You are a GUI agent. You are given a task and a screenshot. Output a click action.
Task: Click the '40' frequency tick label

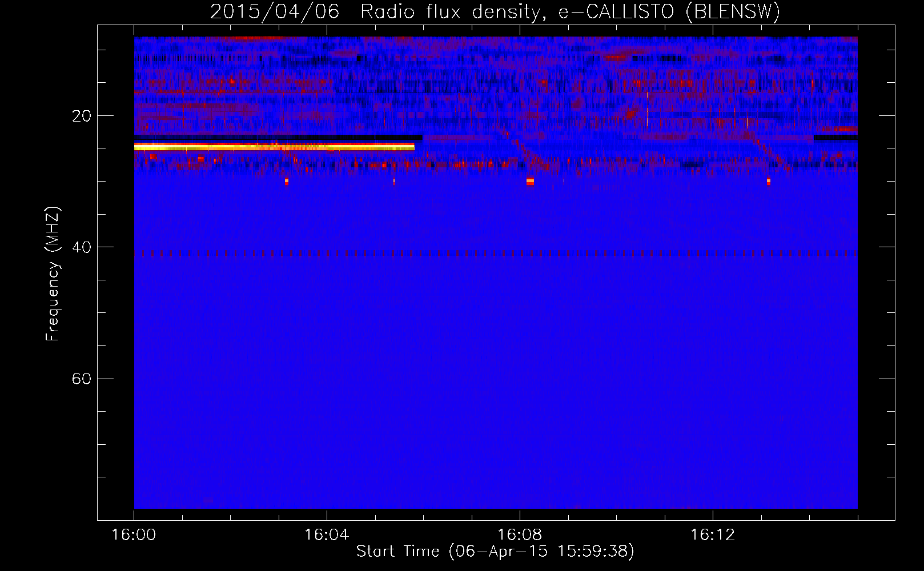tap(82, 247)
